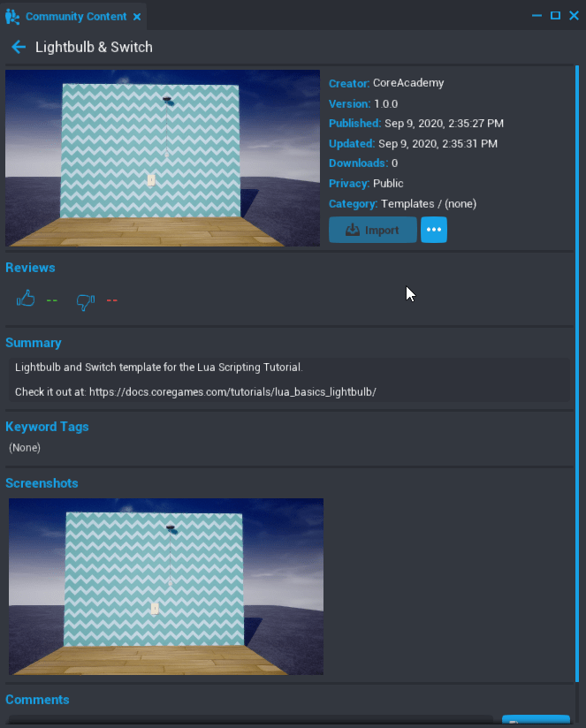
Task: Click the thumbs down review icon
Action: pyautogui.click(x=86, y=302)
